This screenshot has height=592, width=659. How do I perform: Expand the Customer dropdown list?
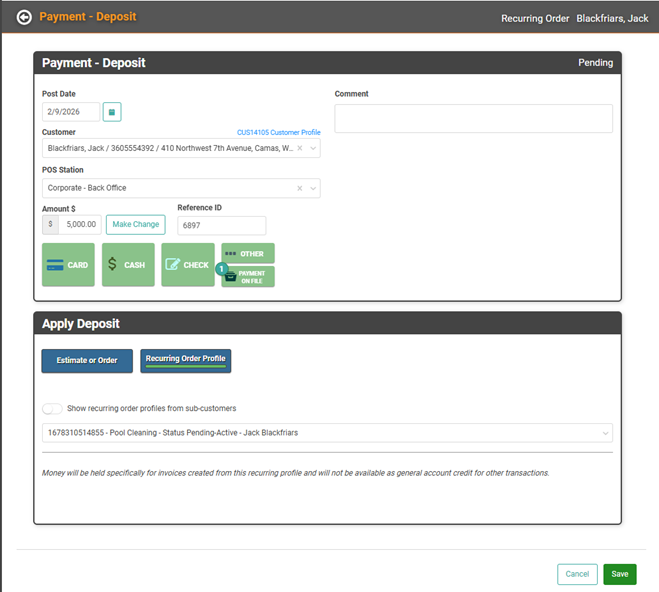(x=313, y=148)
